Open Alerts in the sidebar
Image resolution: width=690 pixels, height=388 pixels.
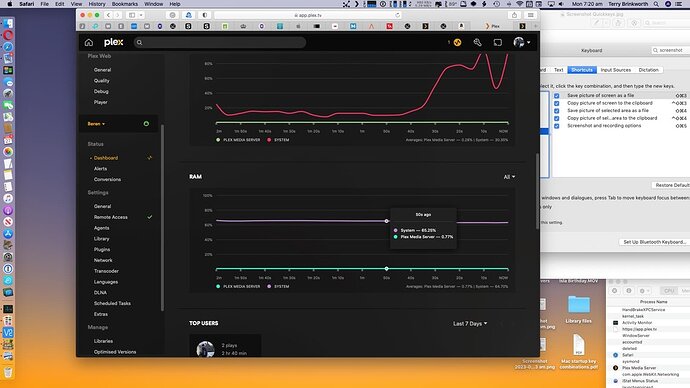point(100,168)
